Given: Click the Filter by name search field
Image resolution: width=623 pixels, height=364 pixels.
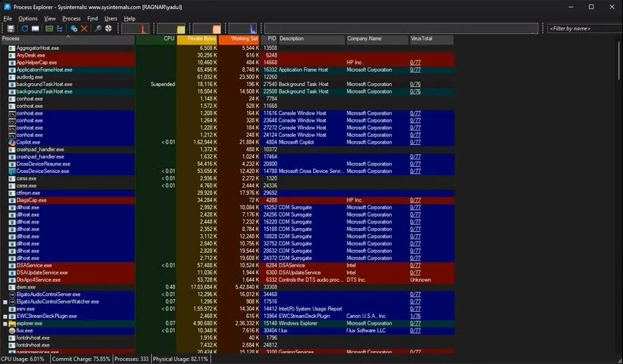Looking at the screenshot, I should point(583,29).
